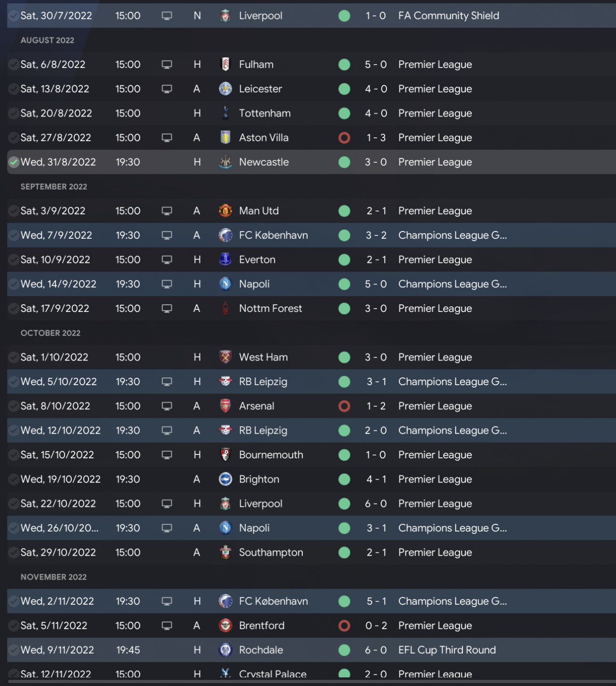Open the Tottenham team link
616x686 pixels.
(x=265, y=114)
